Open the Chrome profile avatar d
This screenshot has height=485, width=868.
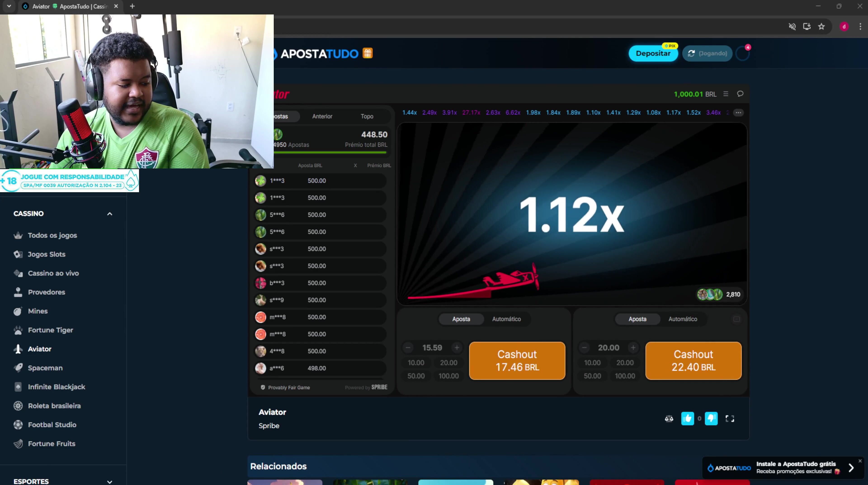[x=844, y=26]
